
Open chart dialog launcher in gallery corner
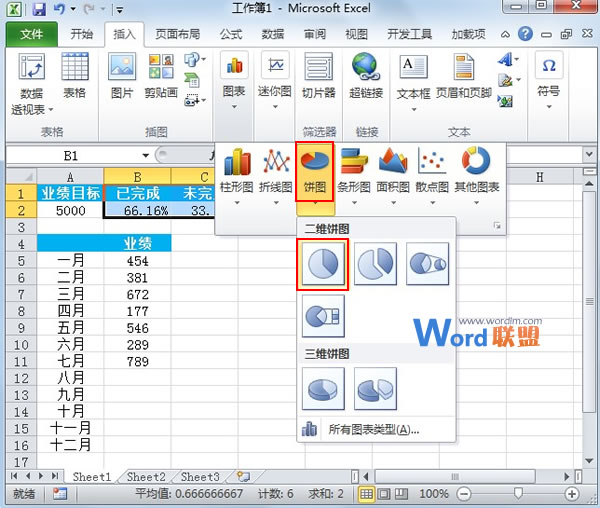click(497, 225)
